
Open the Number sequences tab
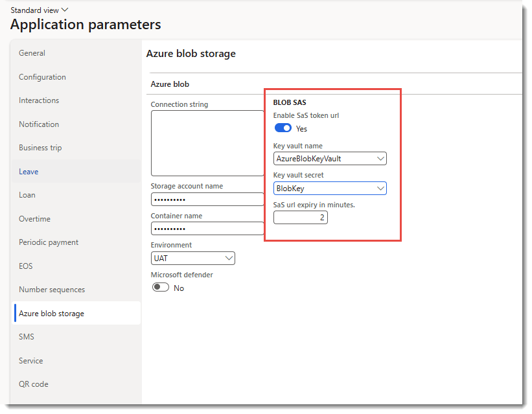pos(52,290)
